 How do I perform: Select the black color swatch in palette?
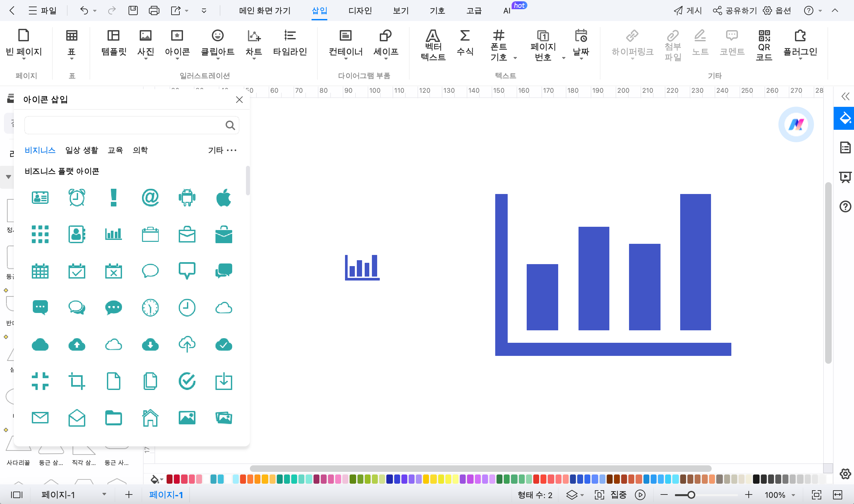click(756, 479)
